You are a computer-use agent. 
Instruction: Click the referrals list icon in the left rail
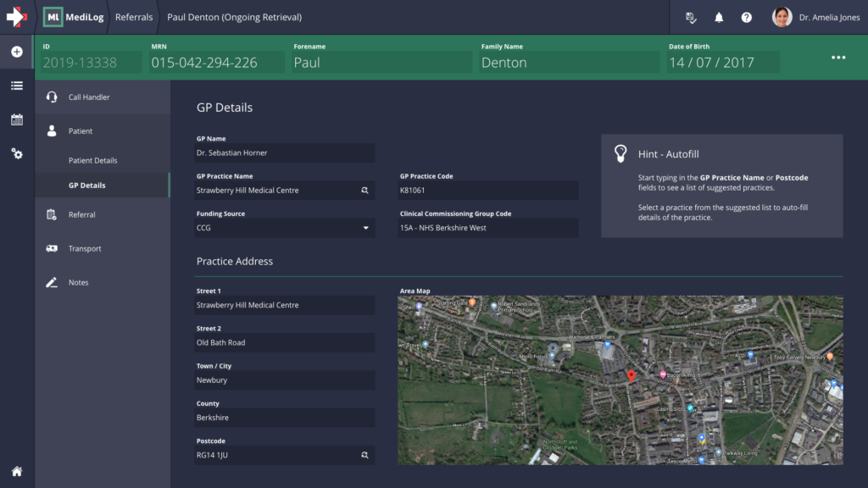[16, 86]
